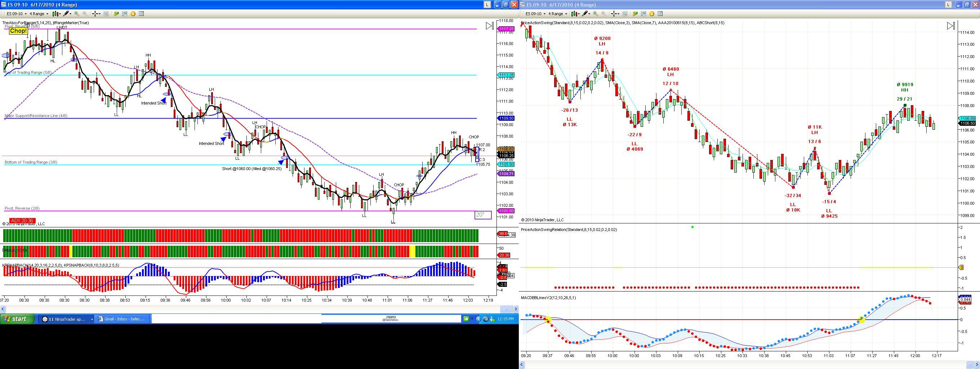Click the skip-to-latest bar arrow on left chart

pos(490,26)
